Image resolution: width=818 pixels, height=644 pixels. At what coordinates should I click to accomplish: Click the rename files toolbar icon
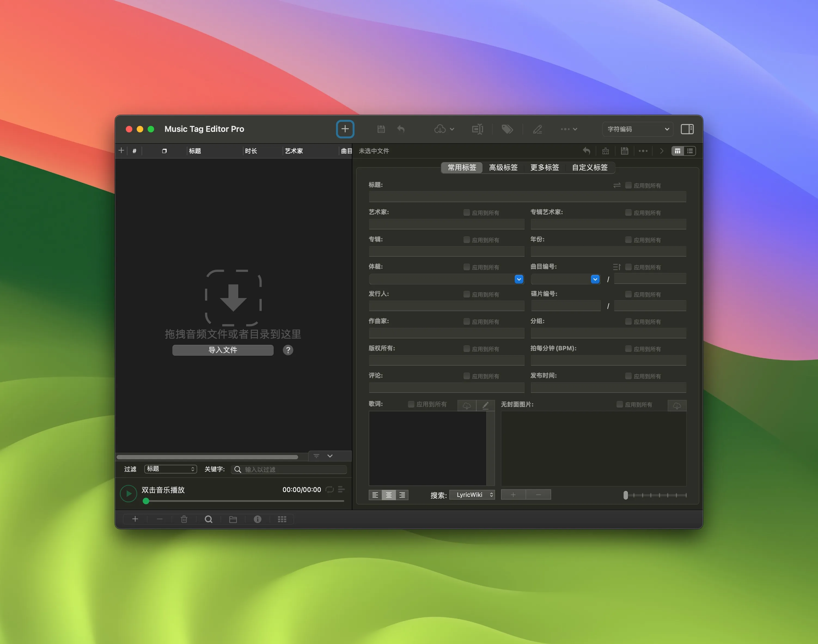coord(477,129)
